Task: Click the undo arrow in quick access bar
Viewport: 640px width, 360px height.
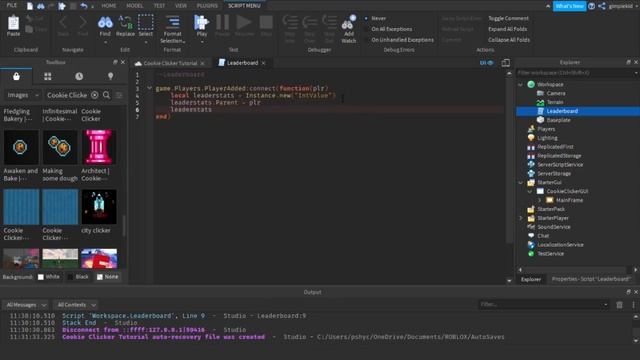Action: click(84, 6)
